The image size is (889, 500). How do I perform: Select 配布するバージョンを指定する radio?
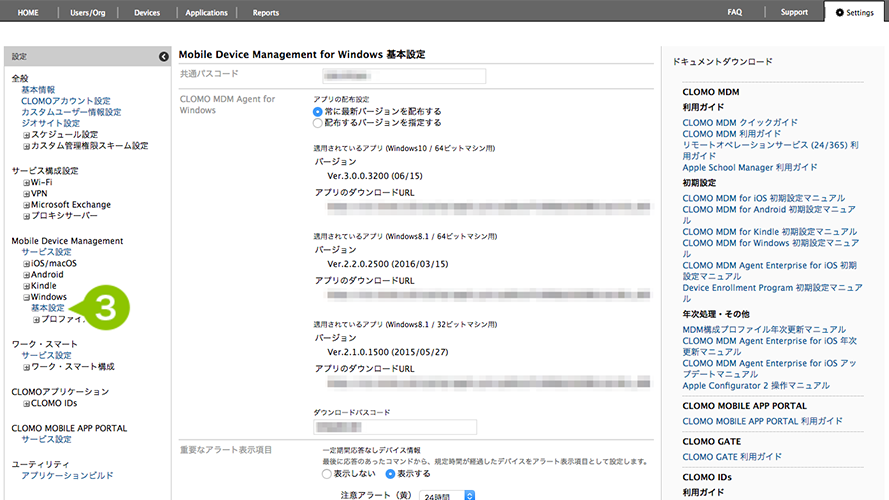pos(318,123)
